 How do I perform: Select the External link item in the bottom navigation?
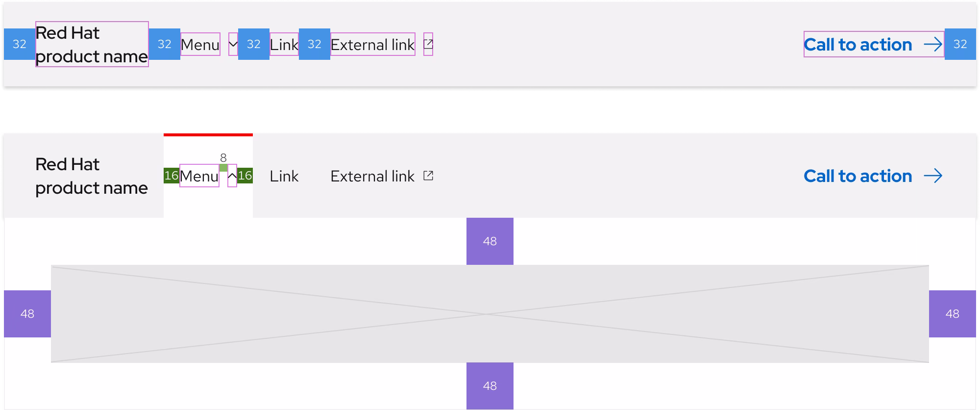click(x=373, y=176)
